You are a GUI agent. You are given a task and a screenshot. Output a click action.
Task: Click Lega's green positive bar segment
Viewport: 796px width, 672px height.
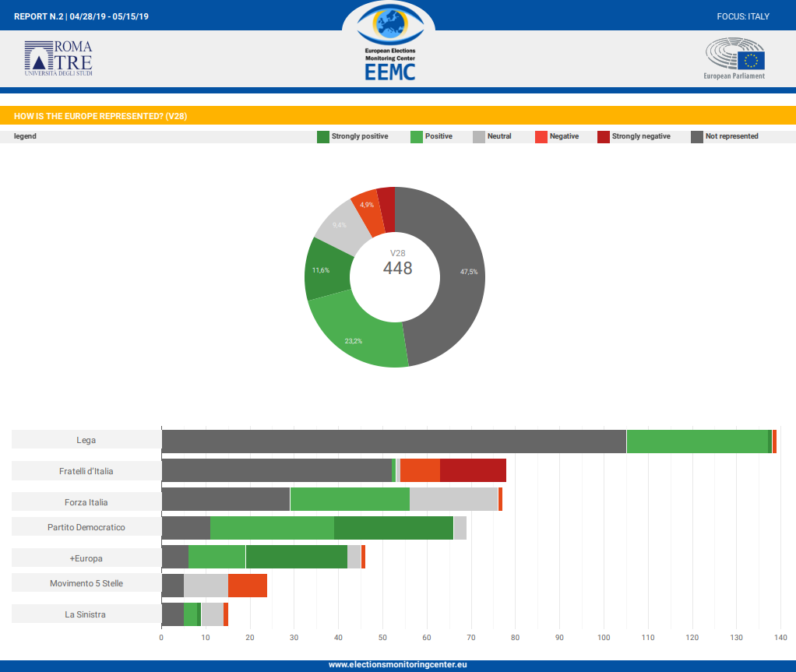click(x=698, y=442)
